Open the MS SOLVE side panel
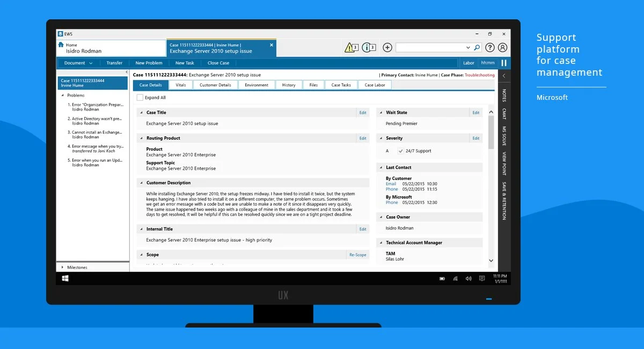644x349 pixels. (504, 136)
